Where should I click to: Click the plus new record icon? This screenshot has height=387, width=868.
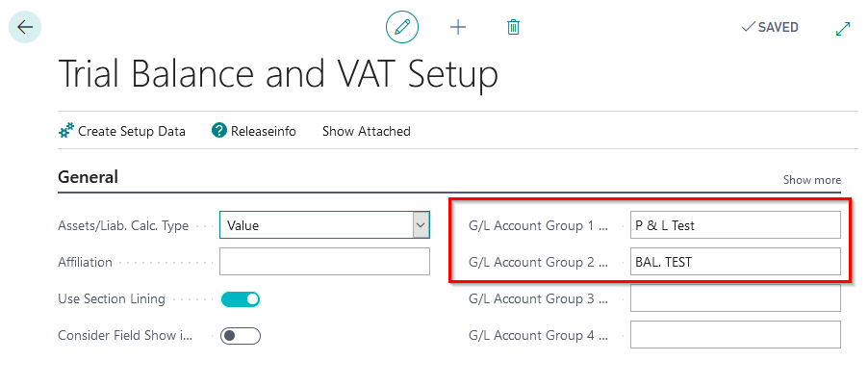(x=458, y=27)
